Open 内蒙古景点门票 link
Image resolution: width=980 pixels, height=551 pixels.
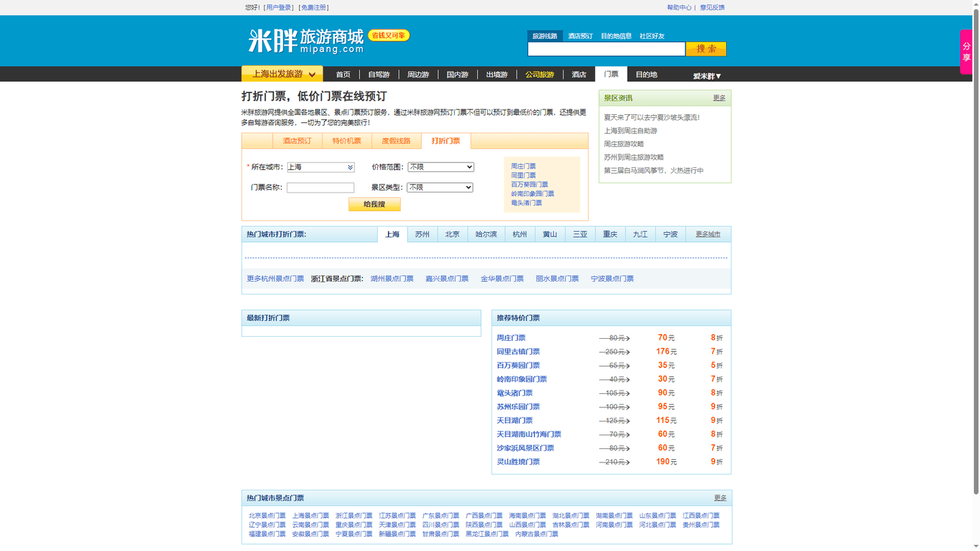click(x=537, y=534)
